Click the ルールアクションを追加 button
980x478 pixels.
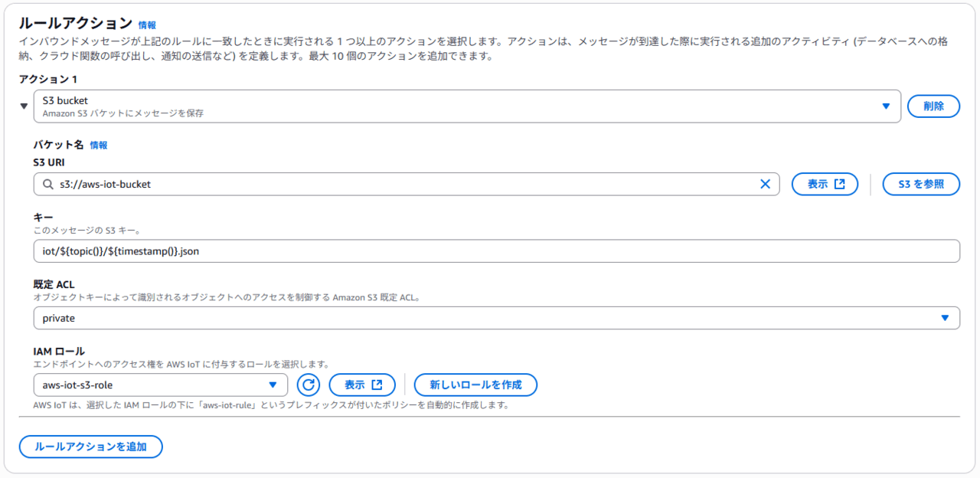click(x=91, y=447)
